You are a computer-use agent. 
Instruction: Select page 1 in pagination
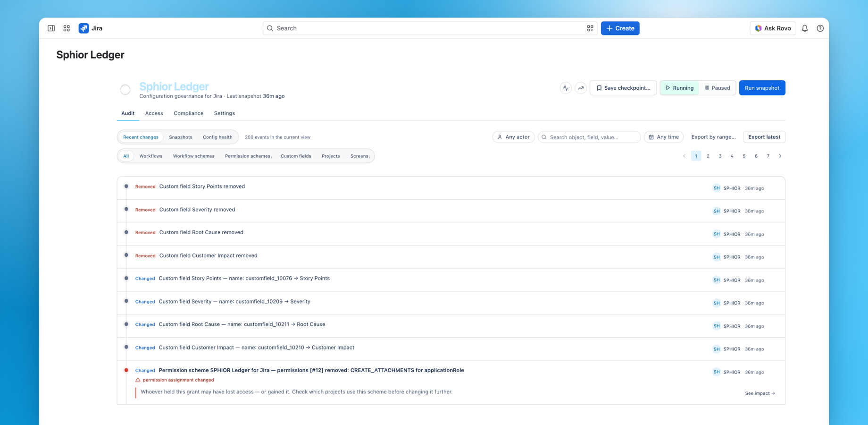point(696,156)
